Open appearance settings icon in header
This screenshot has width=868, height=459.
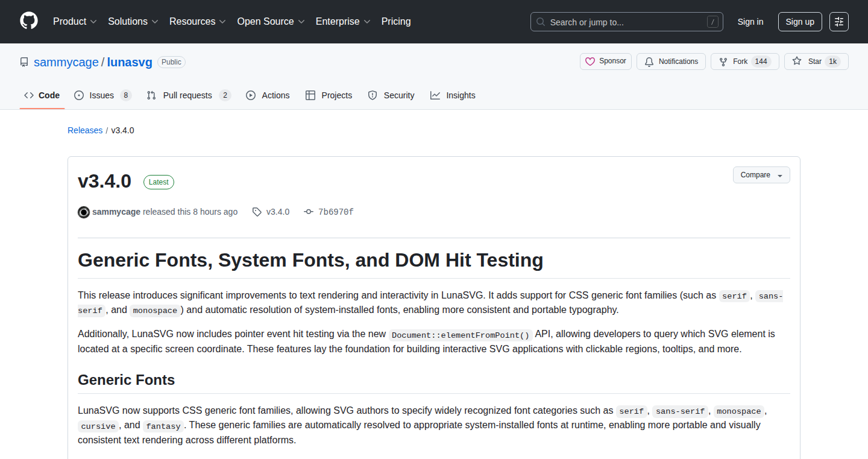click(x=839, y=22)
